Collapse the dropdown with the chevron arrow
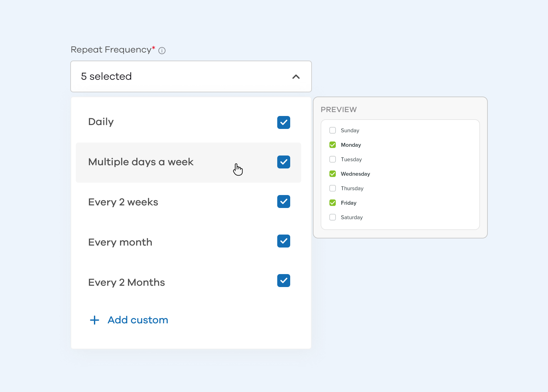Screen dimensions: 548x392 pyautogui.click(x=296, y=77)
